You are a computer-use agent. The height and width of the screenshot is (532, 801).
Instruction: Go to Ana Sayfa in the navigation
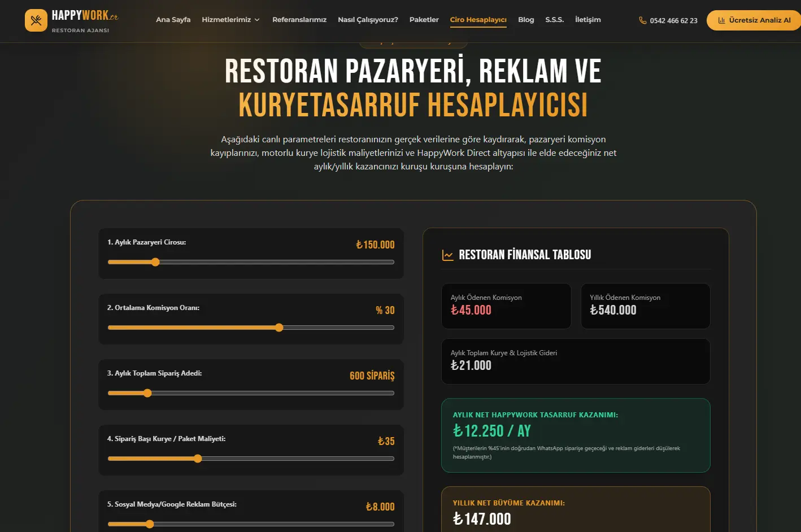coord(173,20)
